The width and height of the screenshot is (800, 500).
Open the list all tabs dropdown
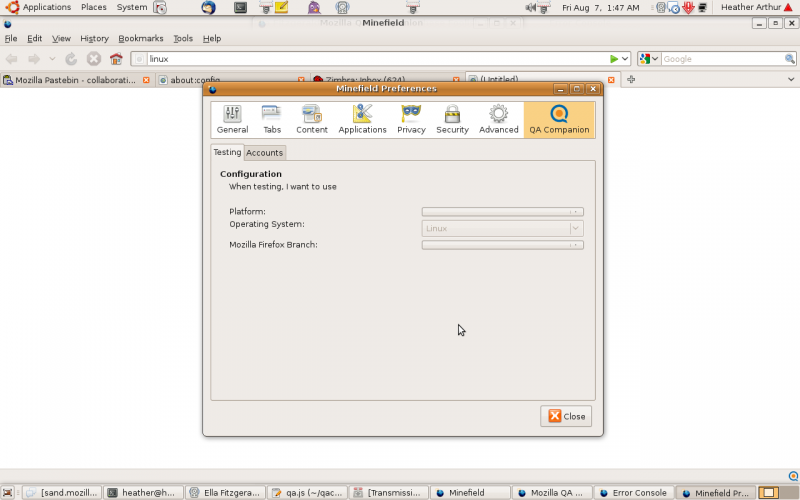(791, 80)
